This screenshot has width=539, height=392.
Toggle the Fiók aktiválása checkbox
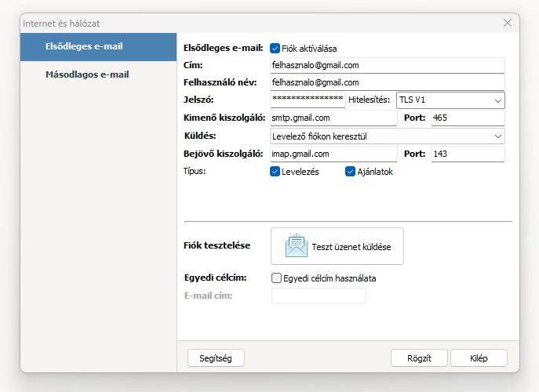[275, 49]
